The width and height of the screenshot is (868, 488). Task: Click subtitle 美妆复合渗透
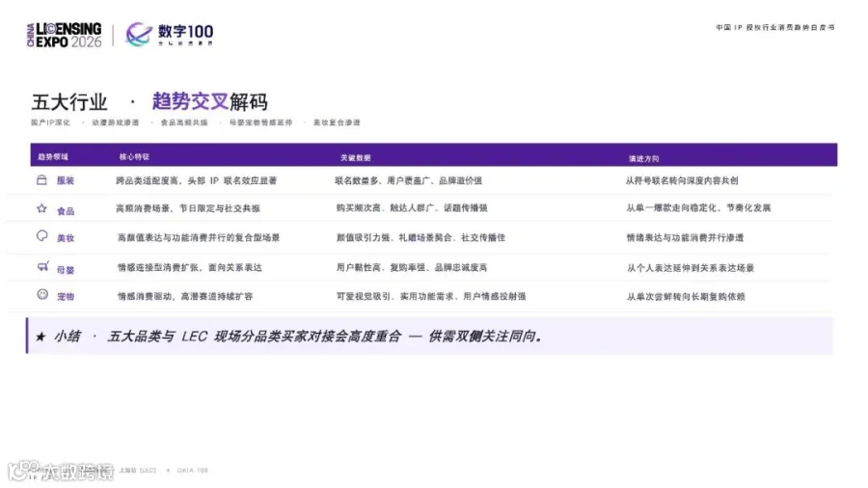pyautogui.click(x=337, y=122)
